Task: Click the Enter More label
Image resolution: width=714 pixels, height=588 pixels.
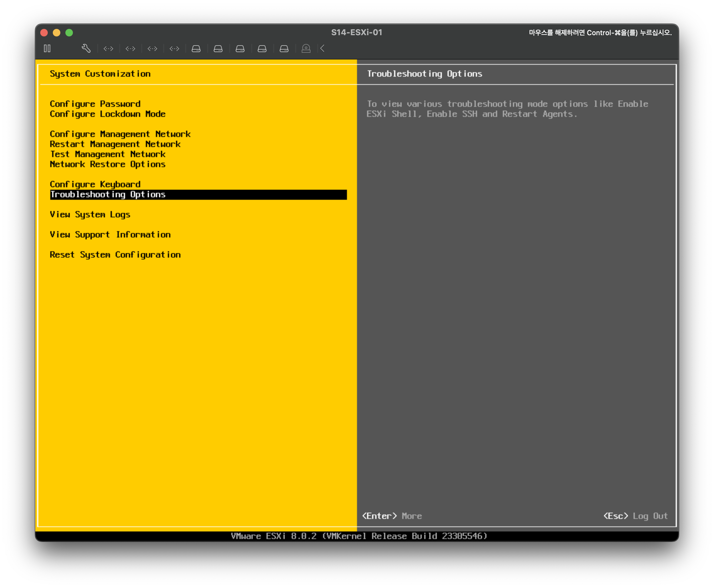Action: coord(392,516)
